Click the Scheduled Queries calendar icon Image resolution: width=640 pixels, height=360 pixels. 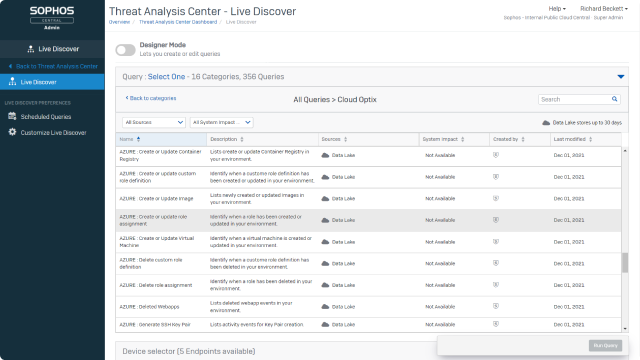point(12,116)
